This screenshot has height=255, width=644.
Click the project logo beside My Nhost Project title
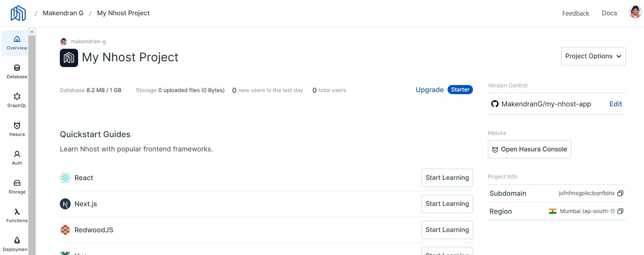(69, 58)
